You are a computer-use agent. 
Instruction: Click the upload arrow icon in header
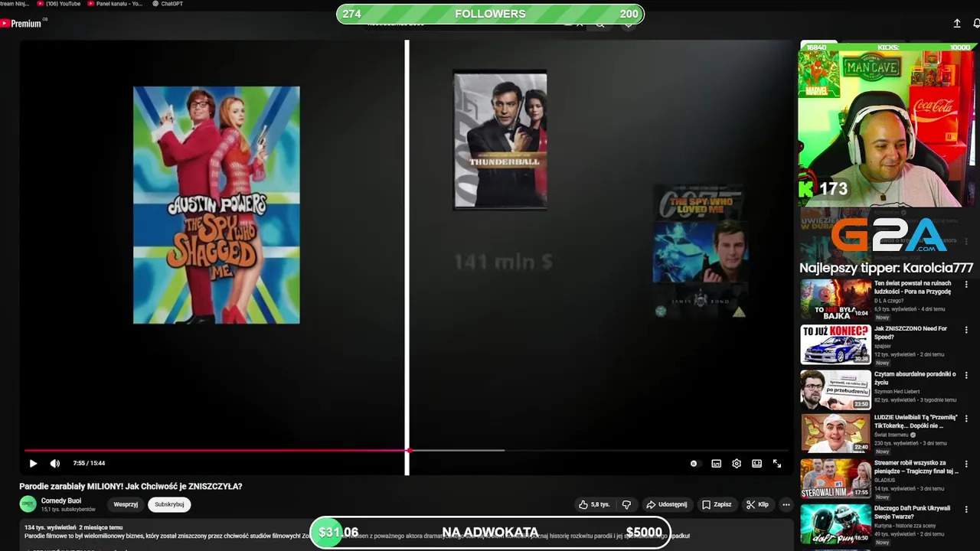957,24
